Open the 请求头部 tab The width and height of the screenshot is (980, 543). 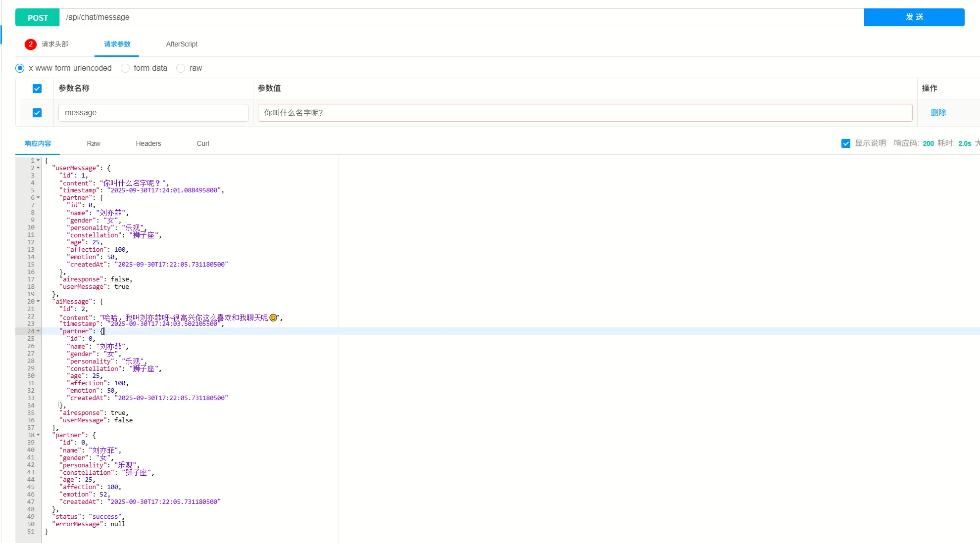click(x=54, y=44)
